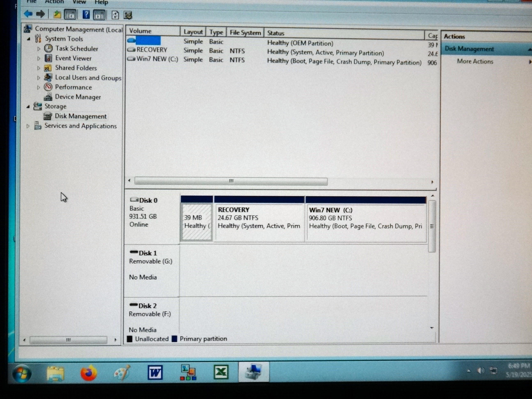Click the Refresh toolbar icon
The image size is (532, 399).
coord(115,15)
